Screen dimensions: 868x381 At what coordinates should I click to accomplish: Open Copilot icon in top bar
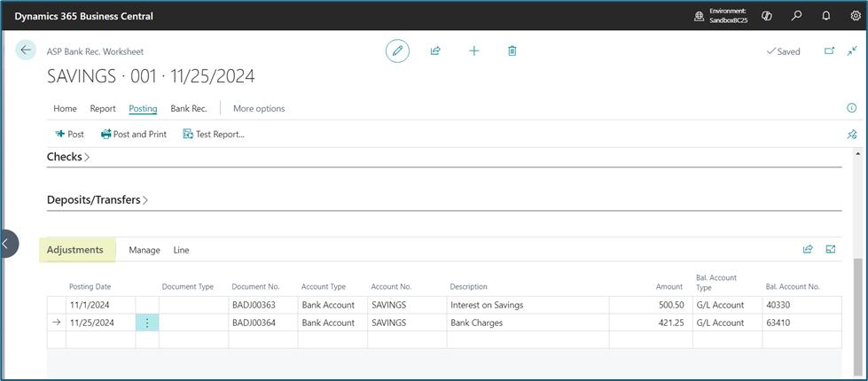pyautogui.click(x=767, y=16)
